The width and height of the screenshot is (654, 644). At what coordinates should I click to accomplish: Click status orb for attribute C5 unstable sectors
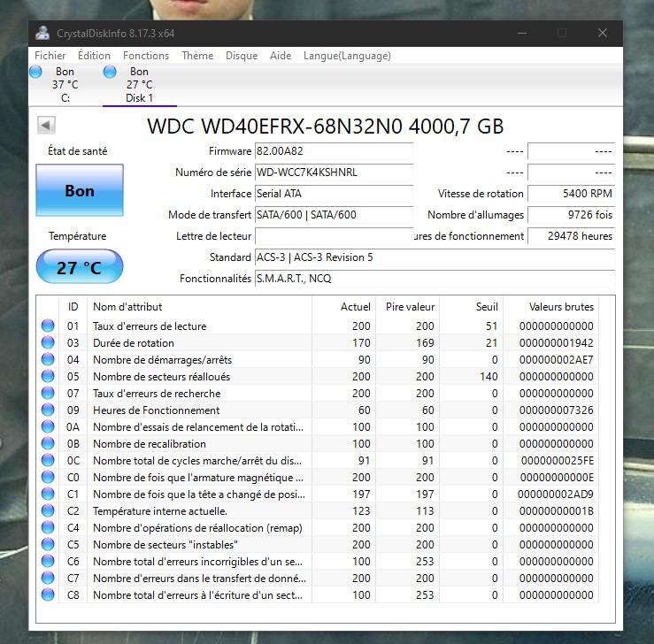(x=48, y=545)
